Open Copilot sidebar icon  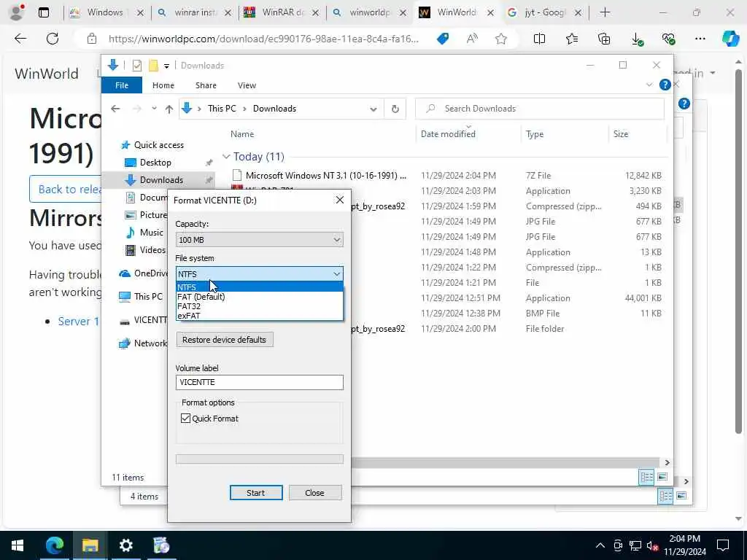point(730,39)
